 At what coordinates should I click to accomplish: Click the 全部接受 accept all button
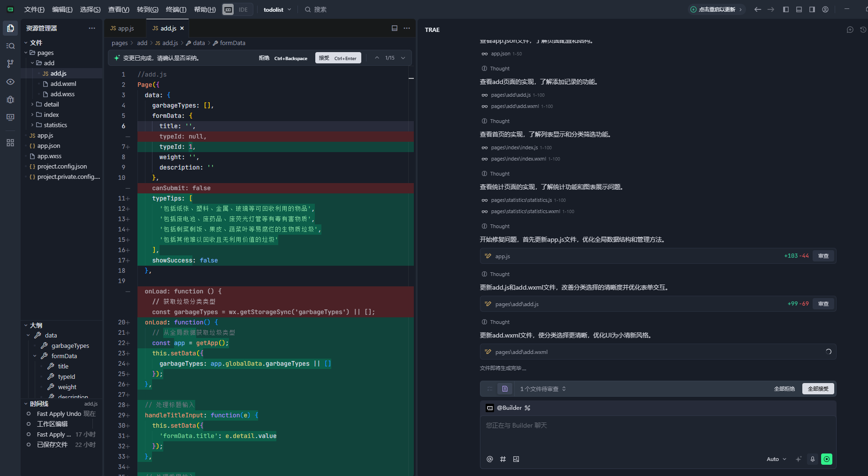[818, 389]
